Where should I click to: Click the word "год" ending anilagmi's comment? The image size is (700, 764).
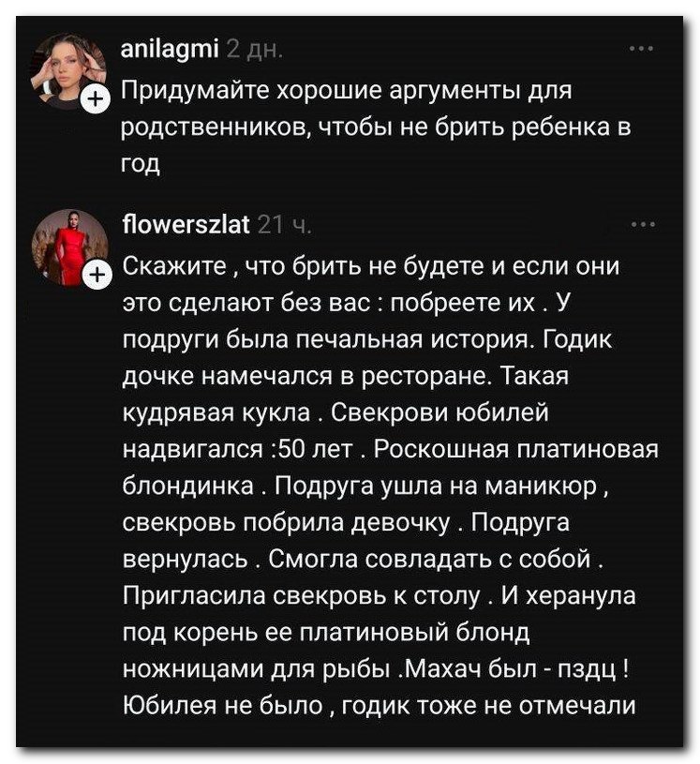[x=141, y=163]
